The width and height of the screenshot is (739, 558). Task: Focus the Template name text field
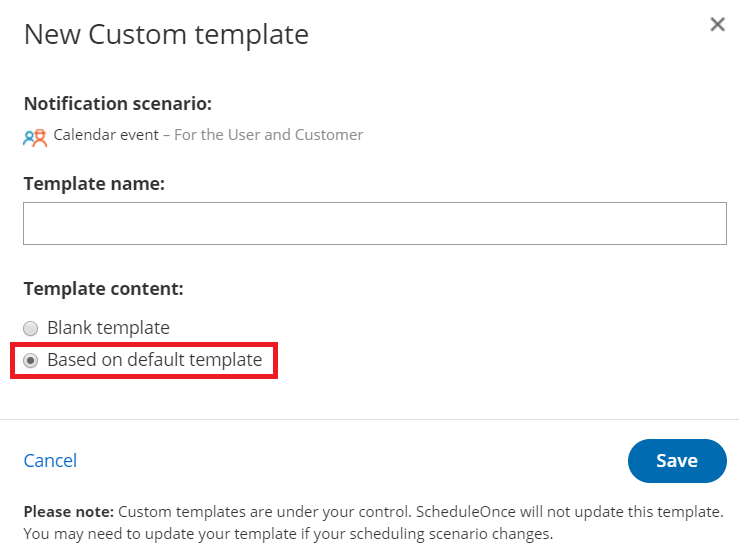click(x=374, y=224)
